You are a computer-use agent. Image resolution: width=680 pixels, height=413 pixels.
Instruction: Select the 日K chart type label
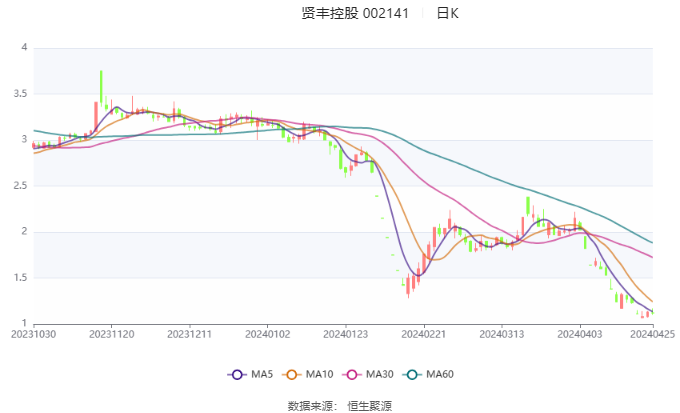447,13
